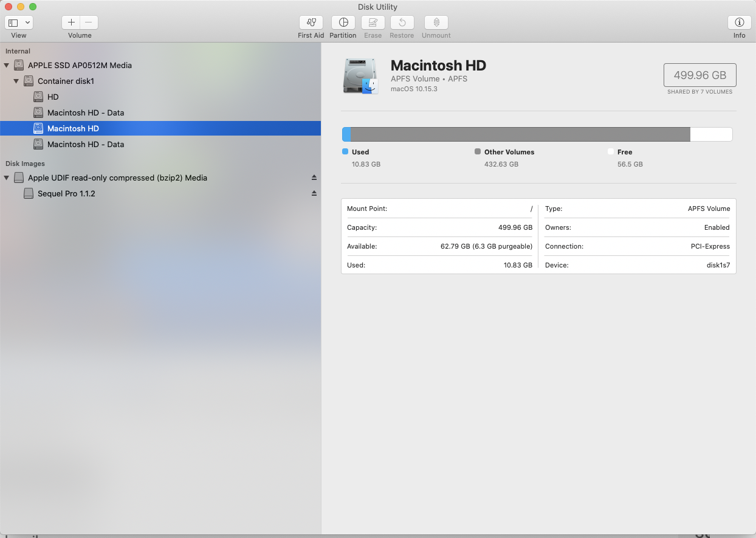Select the selected Macintosh HD sidebar row
This screenshot has width=756, height=538.
point(160,128)
